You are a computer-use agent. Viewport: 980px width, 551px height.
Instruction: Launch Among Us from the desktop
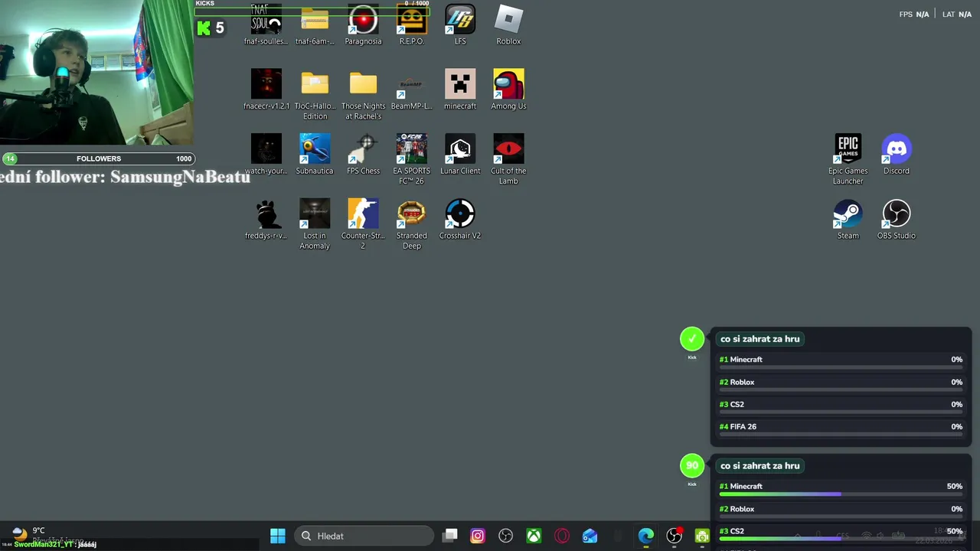[x=508, y=90]
